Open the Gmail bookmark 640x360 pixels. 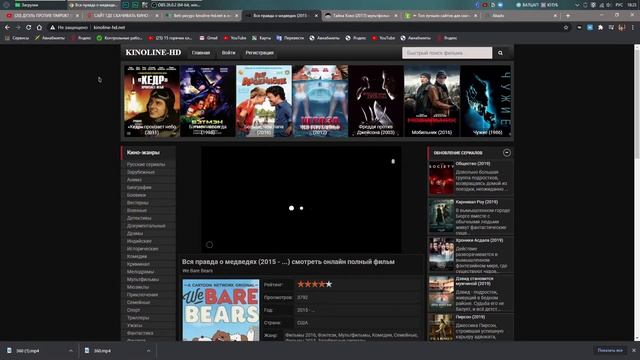208,38
